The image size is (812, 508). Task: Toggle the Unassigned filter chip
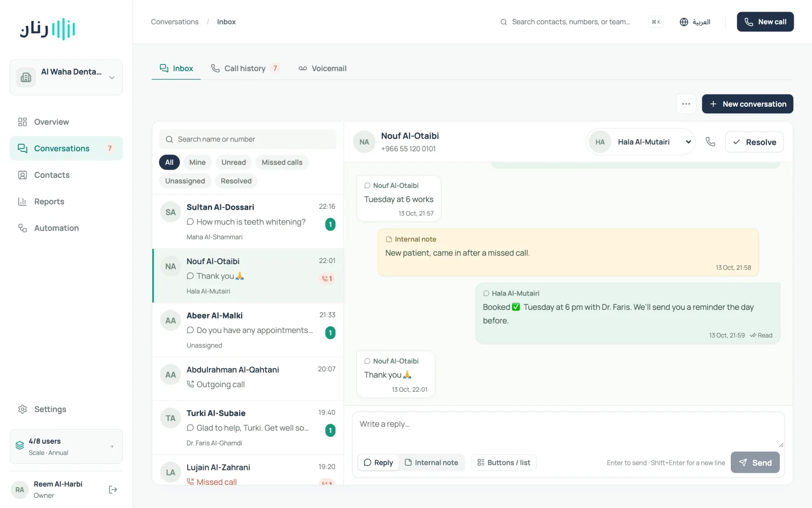[x=185, y=181]
